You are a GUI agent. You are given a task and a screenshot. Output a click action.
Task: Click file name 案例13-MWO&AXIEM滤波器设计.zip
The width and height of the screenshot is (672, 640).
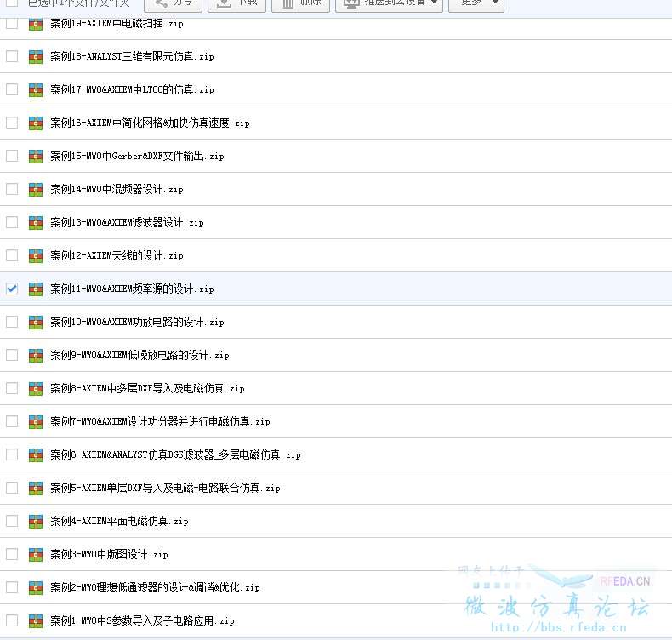tap(127, 222)
